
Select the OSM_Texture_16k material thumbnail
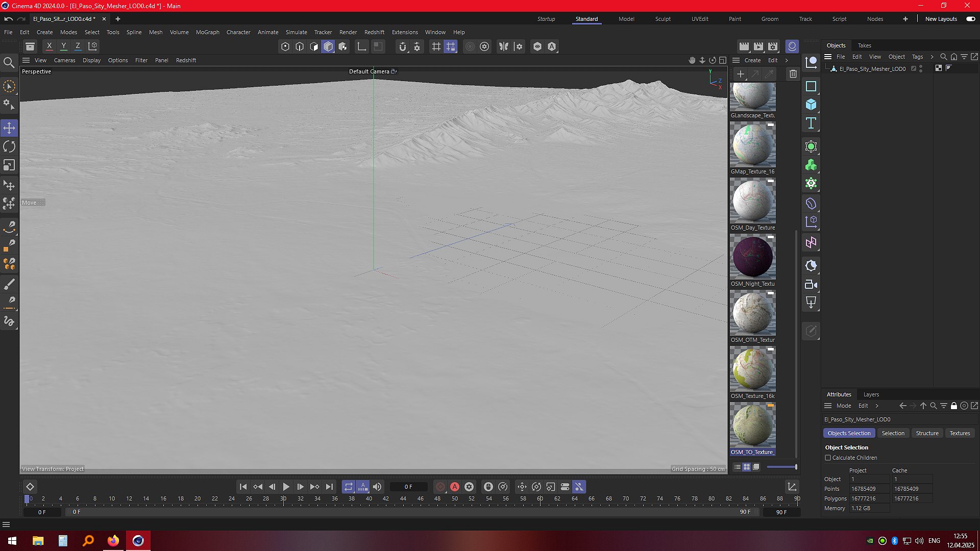tap(753, 369)
